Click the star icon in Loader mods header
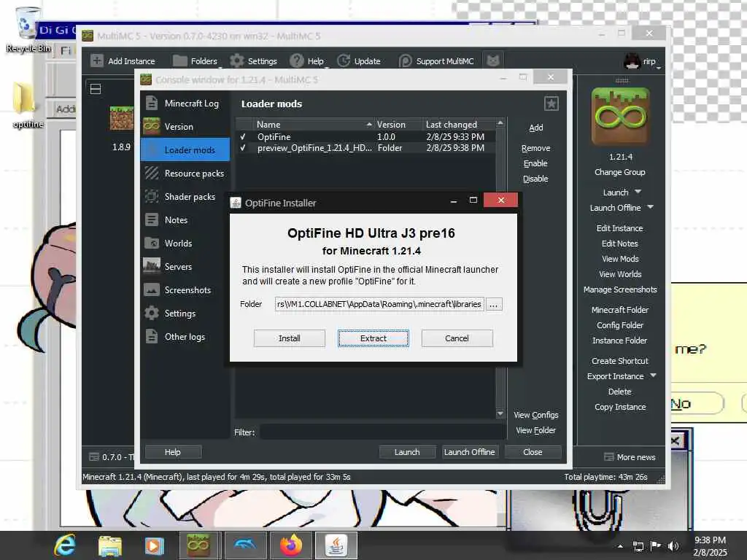This screenshot has height=560, width=747. click(551, 104)
